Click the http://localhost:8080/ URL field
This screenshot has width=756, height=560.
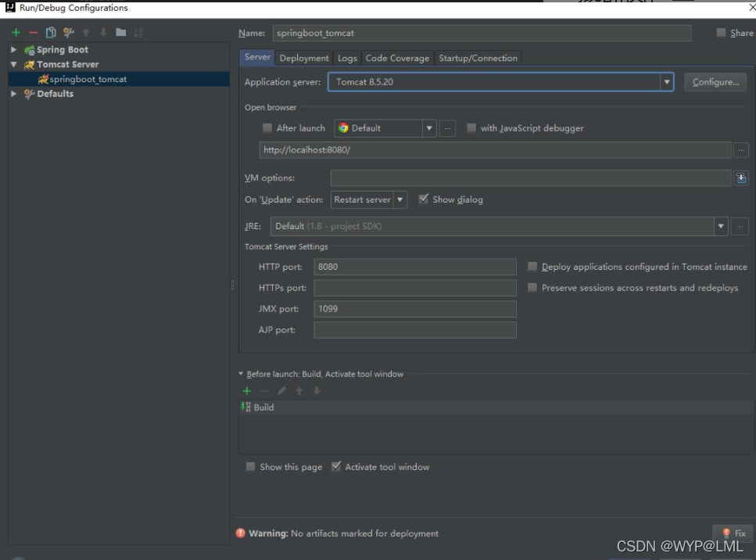pyautogui.click(x=495, y=150)
